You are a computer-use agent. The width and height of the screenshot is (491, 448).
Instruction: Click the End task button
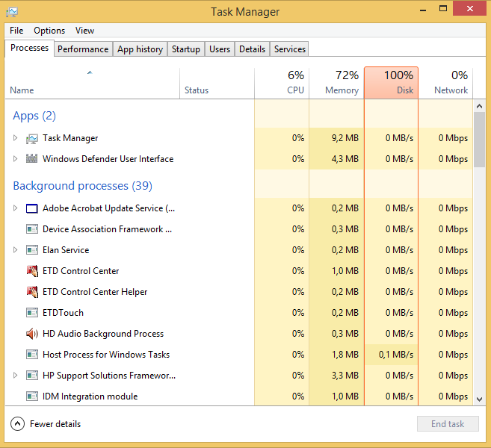click(448, 424)
